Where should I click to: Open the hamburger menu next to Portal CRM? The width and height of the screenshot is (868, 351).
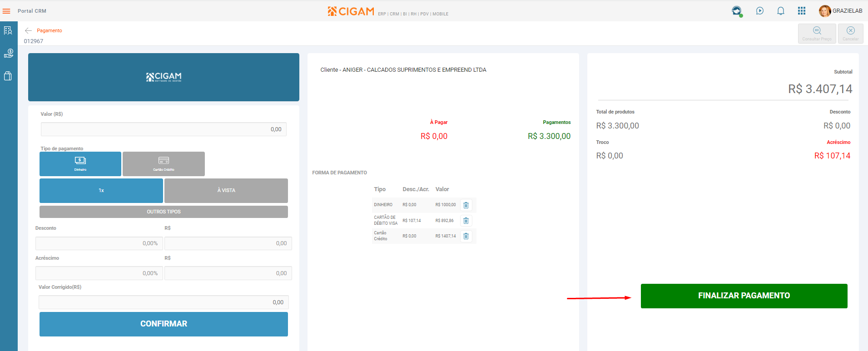click(6, 11)
